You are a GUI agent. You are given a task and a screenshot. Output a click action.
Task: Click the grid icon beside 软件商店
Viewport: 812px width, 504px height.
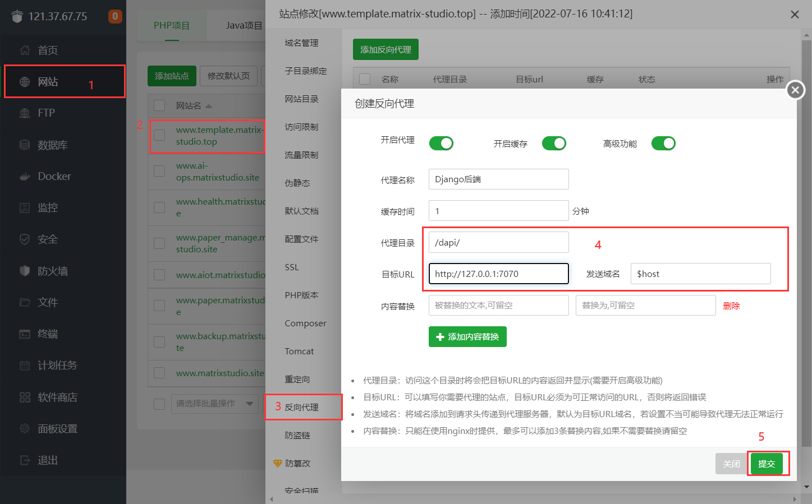(x=25, y=397)
